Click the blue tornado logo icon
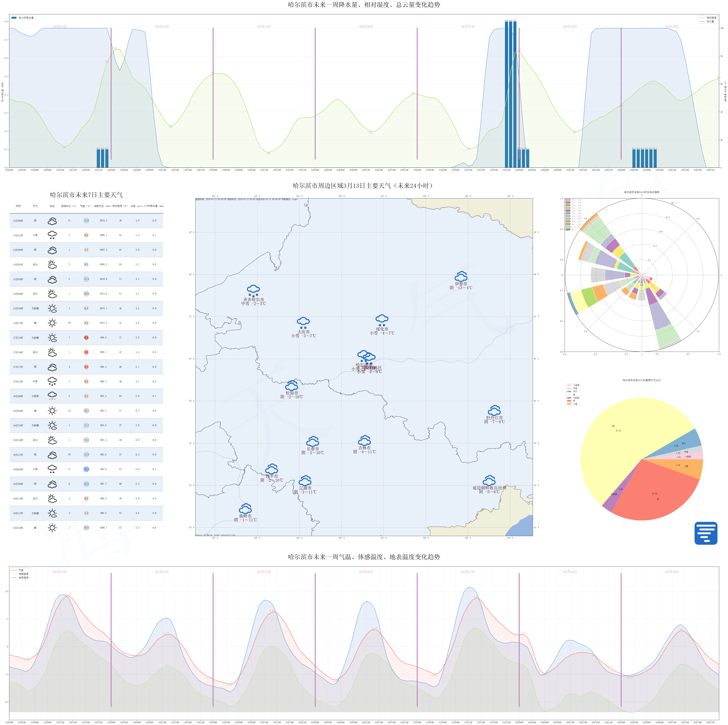This screenshot has width=728, height=725. [x=705, y=533]
